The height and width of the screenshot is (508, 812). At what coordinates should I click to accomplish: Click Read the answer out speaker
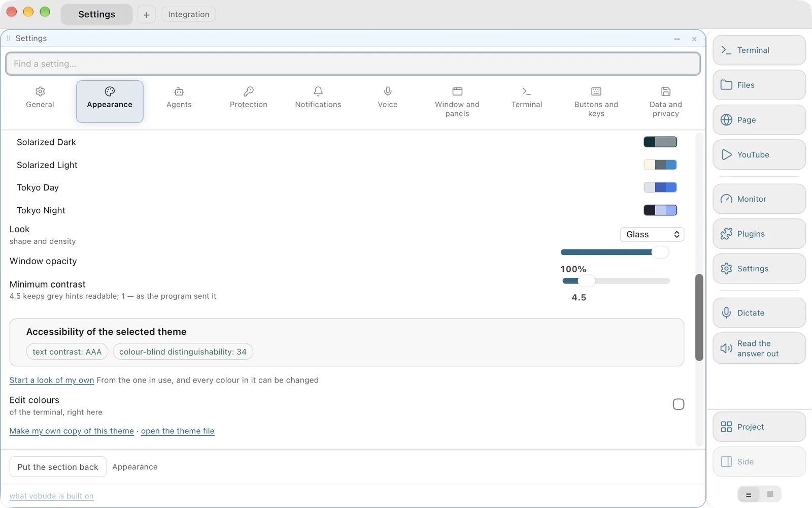759,348
